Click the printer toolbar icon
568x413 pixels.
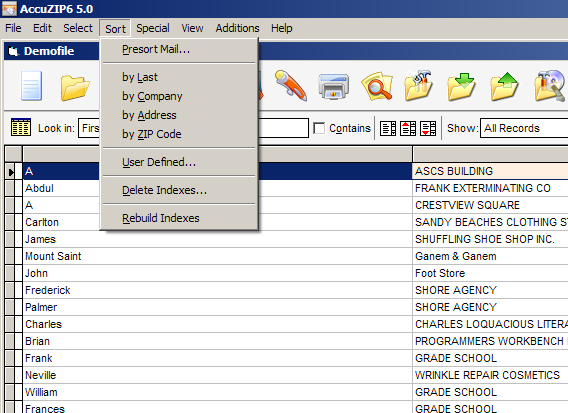pos(334,86)
